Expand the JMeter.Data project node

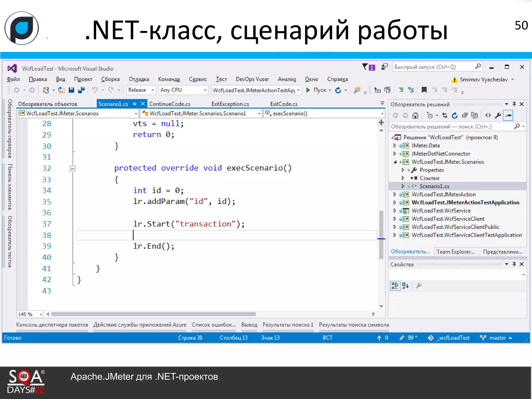click(395, 145)
